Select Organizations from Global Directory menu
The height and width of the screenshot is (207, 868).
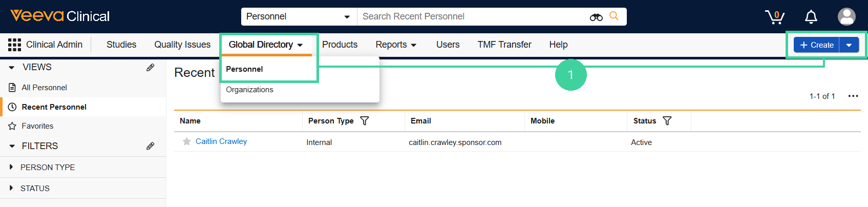pyautogui.click(x=249, y=90)
